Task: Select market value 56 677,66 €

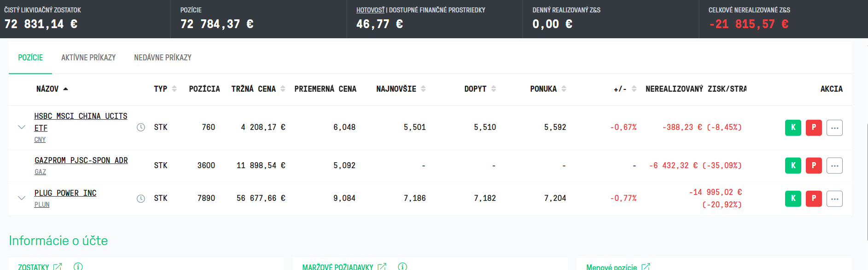Action: coord(261,198)
